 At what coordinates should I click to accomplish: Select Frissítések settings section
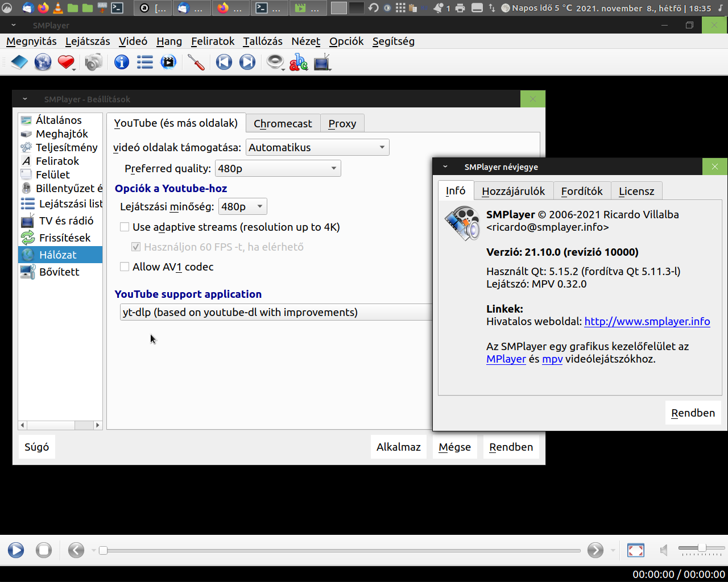click(60, 238)
